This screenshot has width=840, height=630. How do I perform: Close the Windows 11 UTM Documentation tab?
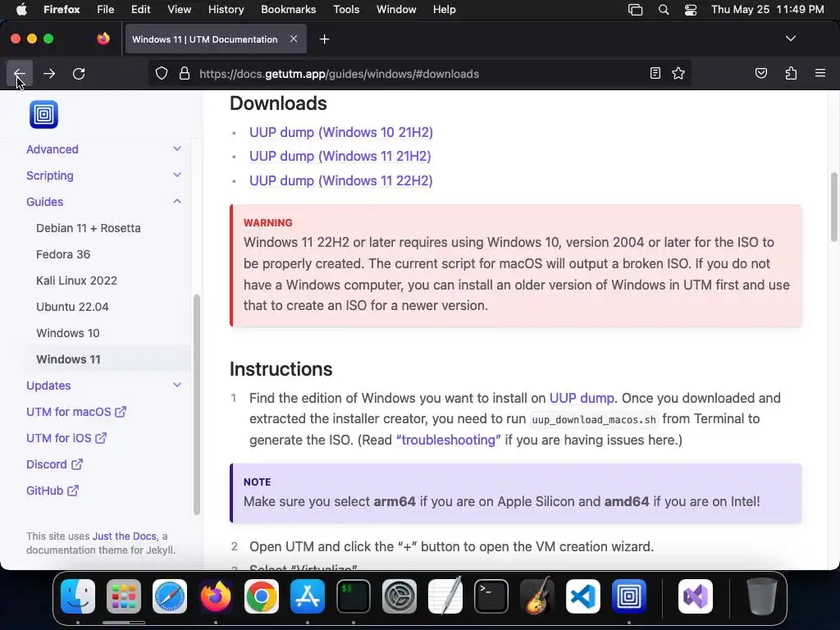tap(294, 39)
